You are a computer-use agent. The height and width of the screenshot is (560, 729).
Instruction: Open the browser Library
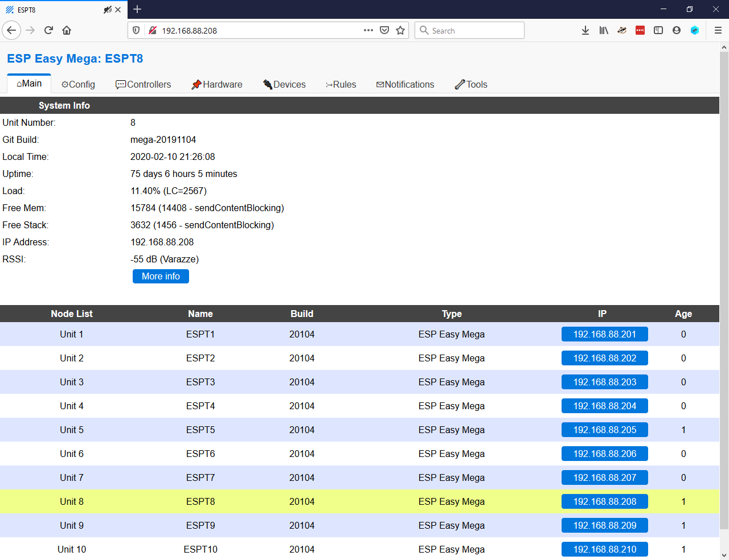pyautogui.click(x=604, y=30)
